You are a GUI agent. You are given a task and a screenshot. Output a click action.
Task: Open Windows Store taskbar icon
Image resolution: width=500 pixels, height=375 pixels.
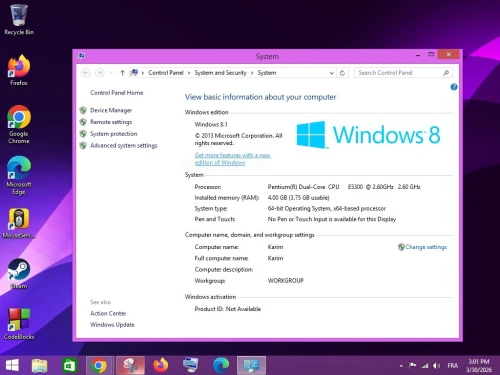69,366
